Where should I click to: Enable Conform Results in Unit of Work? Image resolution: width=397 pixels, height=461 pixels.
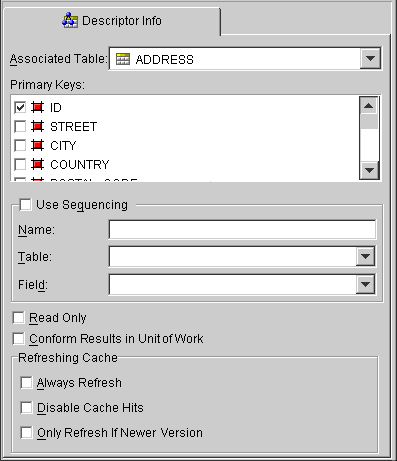click(x=18, y=339)
